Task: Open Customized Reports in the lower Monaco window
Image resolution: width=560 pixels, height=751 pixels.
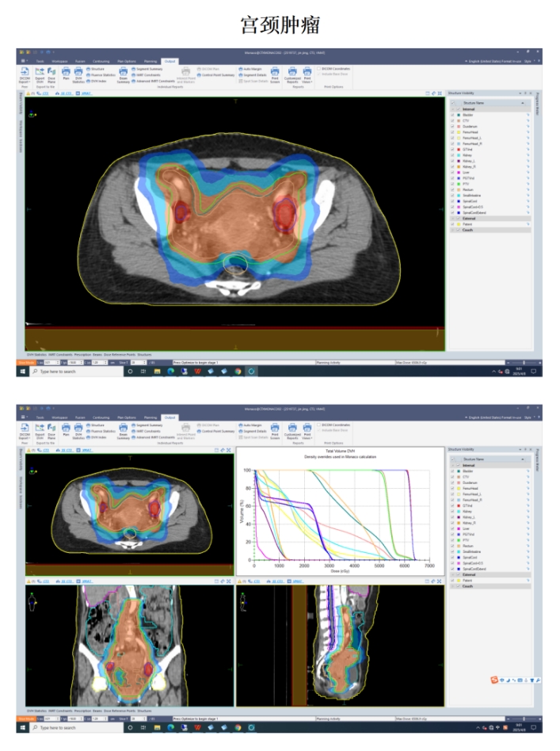Action: (291, 430)
